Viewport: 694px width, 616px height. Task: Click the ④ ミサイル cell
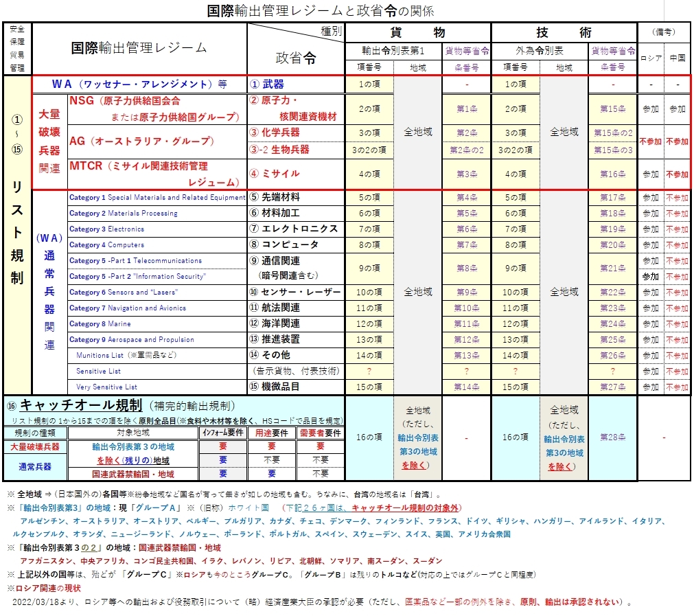(296, 174)
